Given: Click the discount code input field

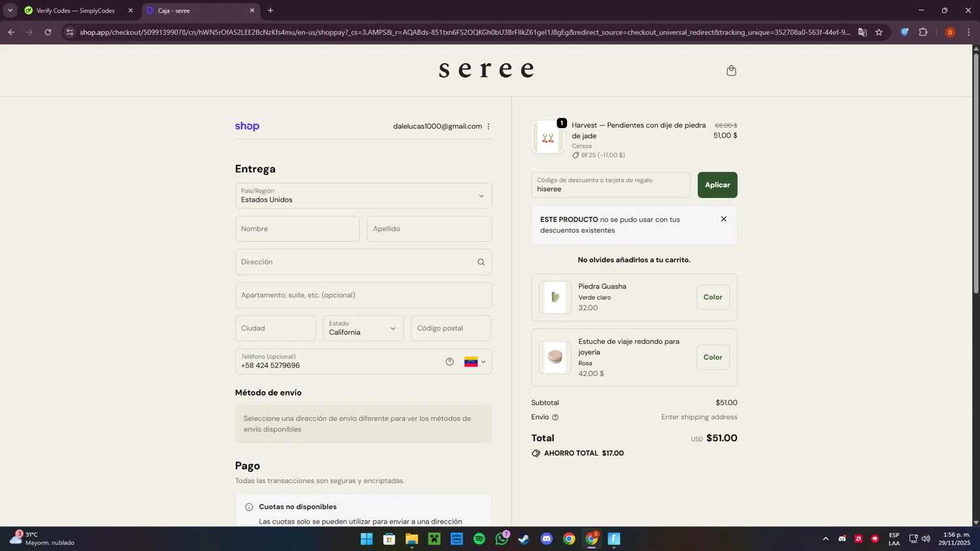Looking at the screenshot, I should coord(611,185).
